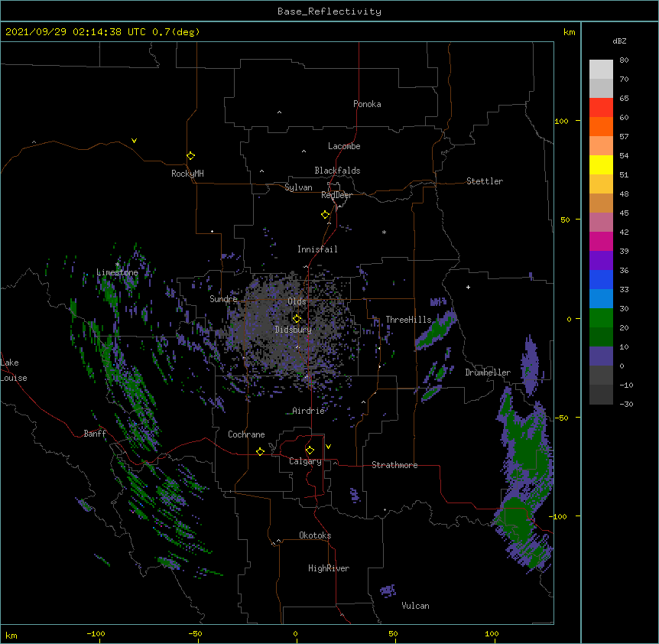659x644 pixels.
Task: Click the purple echo patch beside Vulcan
Action: 388,590
